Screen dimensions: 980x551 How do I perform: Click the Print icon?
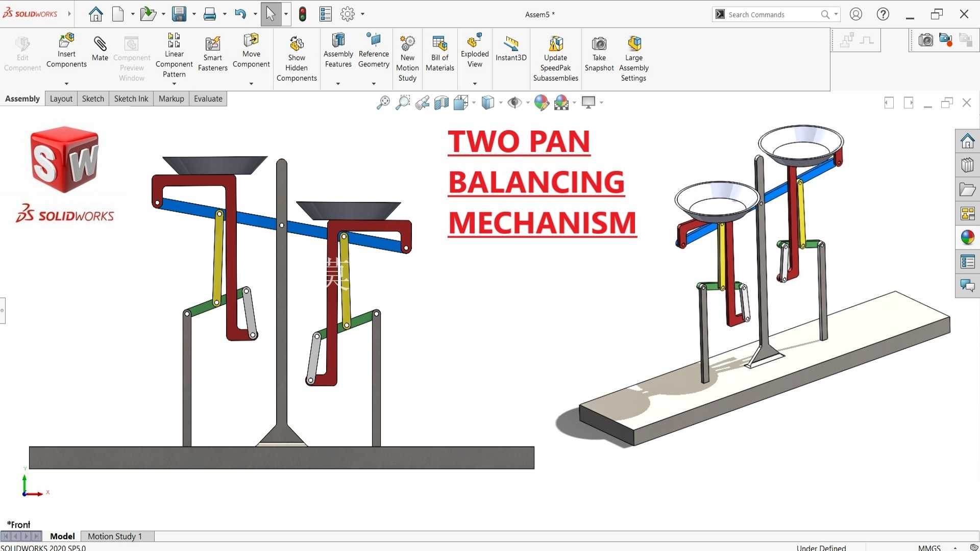(209, 14)
